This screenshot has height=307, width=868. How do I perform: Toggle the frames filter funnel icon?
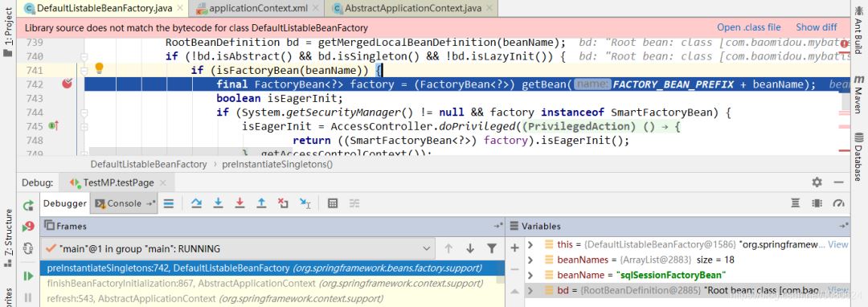click(492, 248)
